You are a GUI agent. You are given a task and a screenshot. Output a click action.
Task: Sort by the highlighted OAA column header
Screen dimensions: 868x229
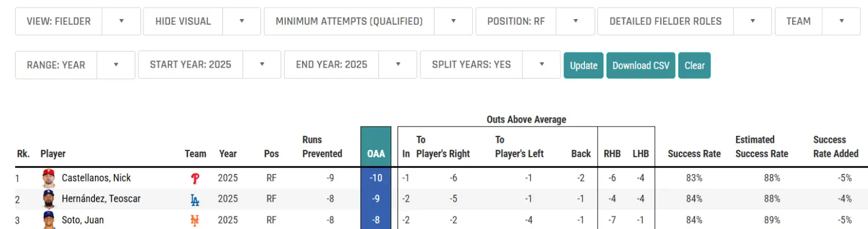click(x=376, y=153)
